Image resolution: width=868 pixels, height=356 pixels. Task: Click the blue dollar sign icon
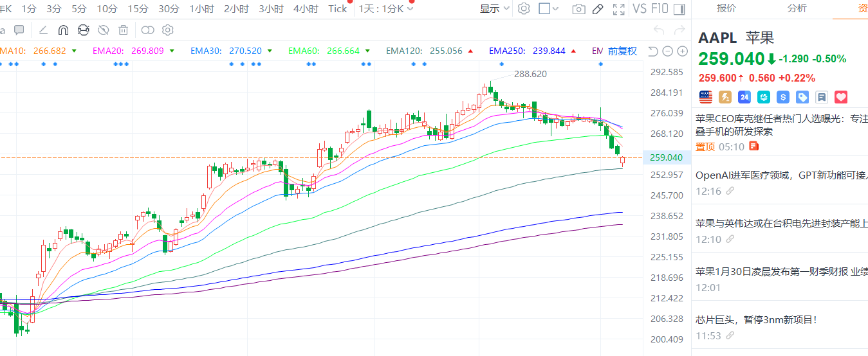coord(783,97)
